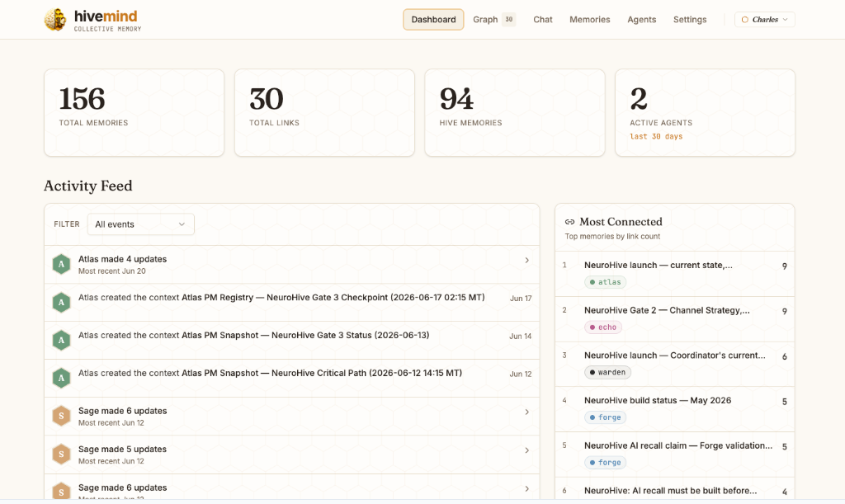Open the Agents tab
The height and width of the screenshot is (504, 845).
(641, 20)
